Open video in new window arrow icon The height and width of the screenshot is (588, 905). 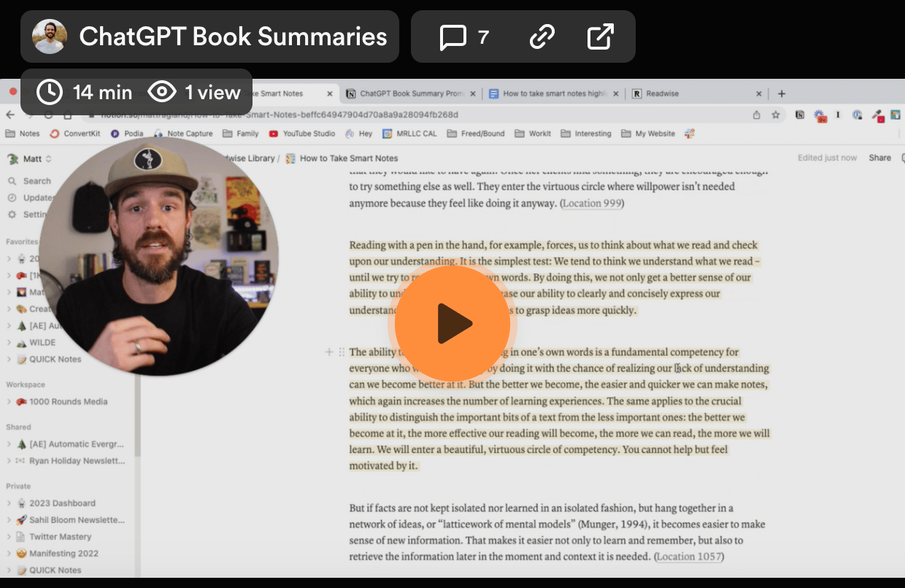[x=601, y=36]
